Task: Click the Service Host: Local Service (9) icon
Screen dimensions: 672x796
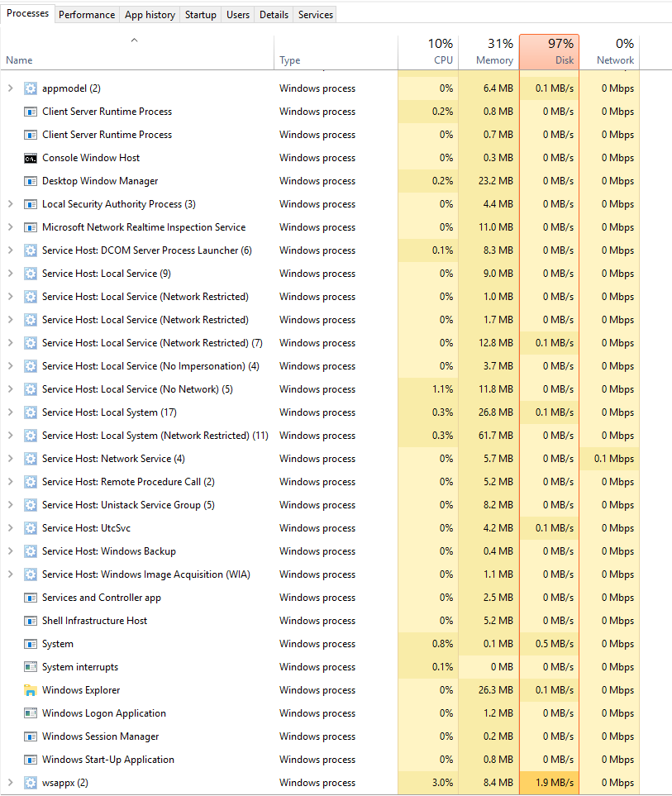Action: (31, 274)
